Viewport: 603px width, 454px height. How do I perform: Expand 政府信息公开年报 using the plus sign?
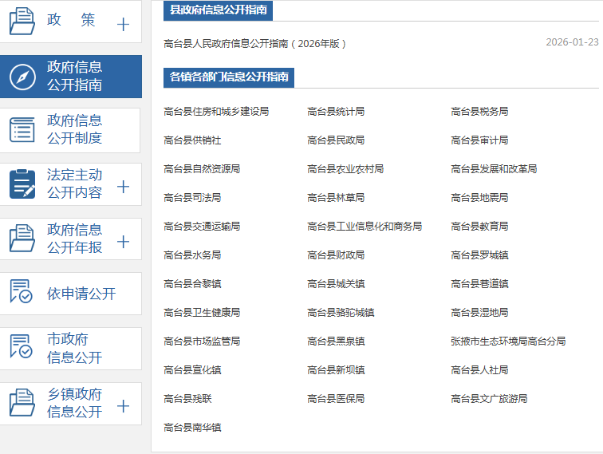point(123,241)
